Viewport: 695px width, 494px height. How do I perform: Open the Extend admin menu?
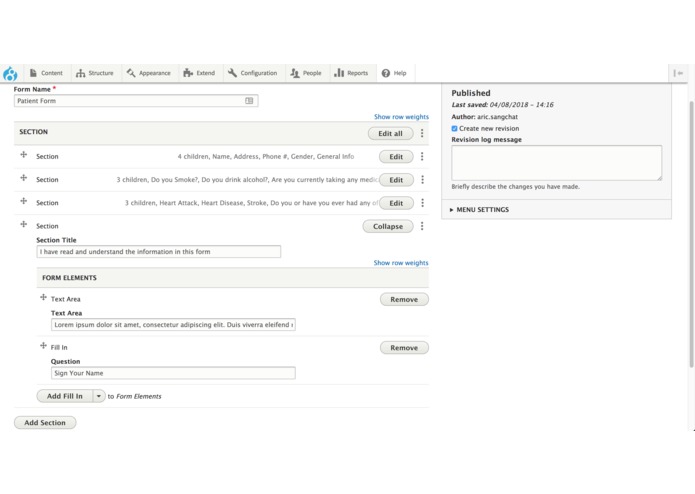pos(199,73)
